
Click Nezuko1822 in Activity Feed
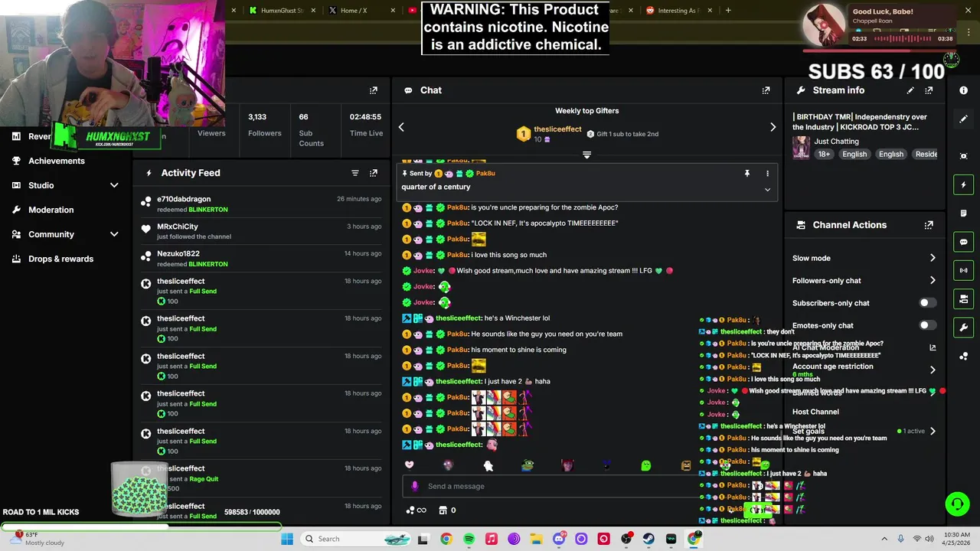click(178, 253)
